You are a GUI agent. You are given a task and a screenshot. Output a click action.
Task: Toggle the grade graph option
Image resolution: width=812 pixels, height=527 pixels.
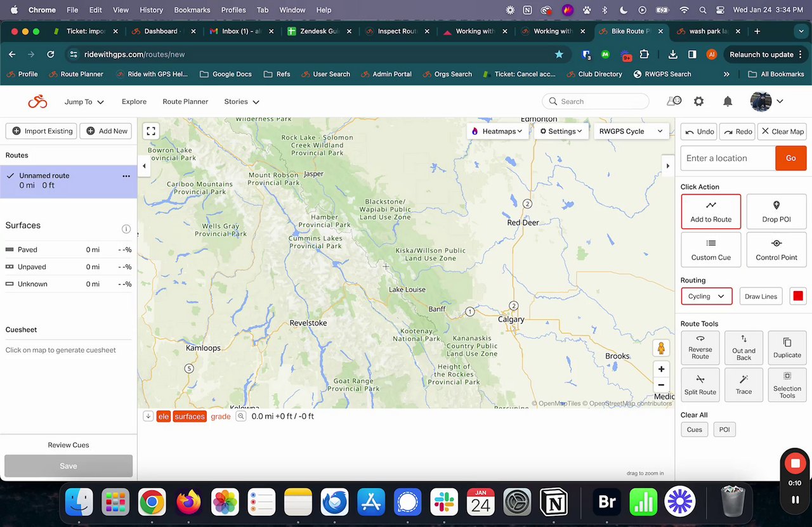(221, 416)
